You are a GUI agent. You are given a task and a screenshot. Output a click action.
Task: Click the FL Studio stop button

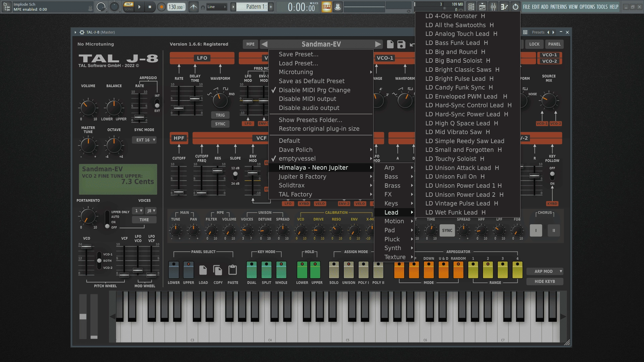[150, 7]
